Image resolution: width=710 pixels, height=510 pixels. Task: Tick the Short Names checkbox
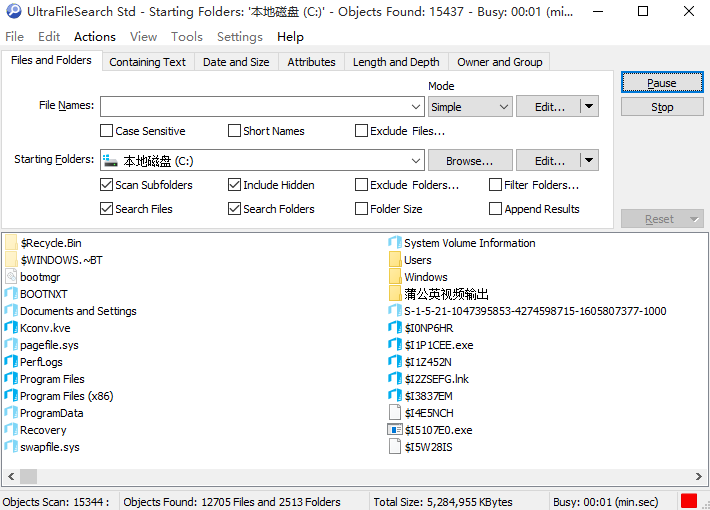pos(234,131)
